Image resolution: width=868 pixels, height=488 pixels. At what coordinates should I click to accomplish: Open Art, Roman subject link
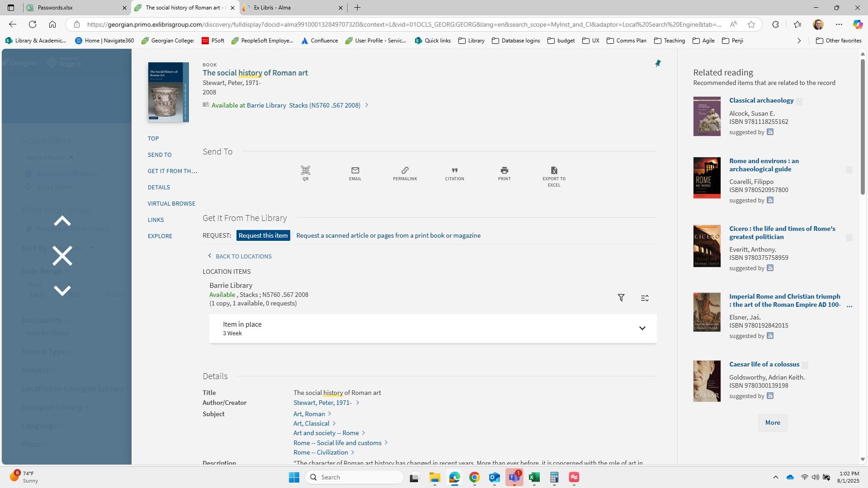(309, 414)
